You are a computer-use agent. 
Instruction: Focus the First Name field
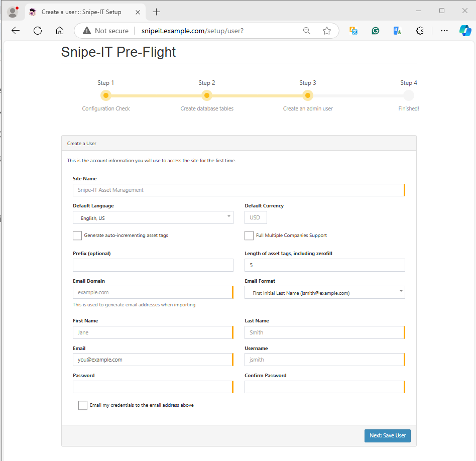click(153, 332)
